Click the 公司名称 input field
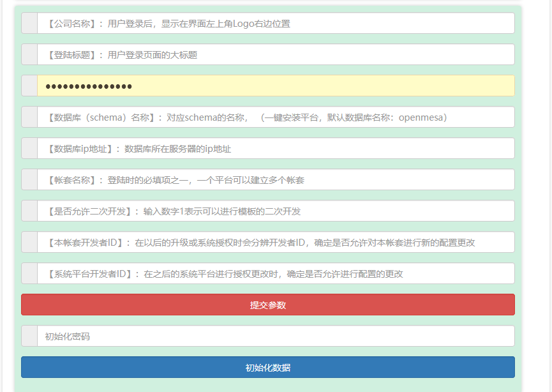552x392 pixels. (x=275, y=24)
